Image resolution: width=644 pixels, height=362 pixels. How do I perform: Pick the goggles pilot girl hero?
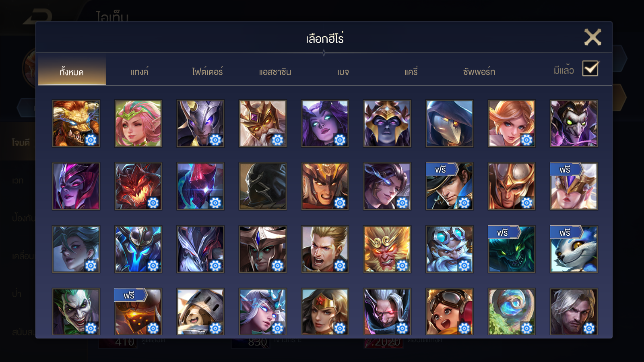coord(449,311)
